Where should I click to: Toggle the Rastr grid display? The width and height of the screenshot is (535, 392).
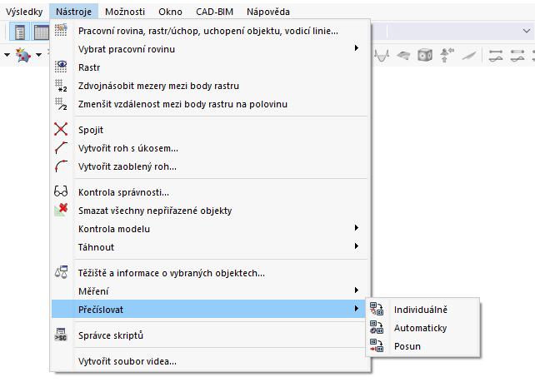point(210,67)
